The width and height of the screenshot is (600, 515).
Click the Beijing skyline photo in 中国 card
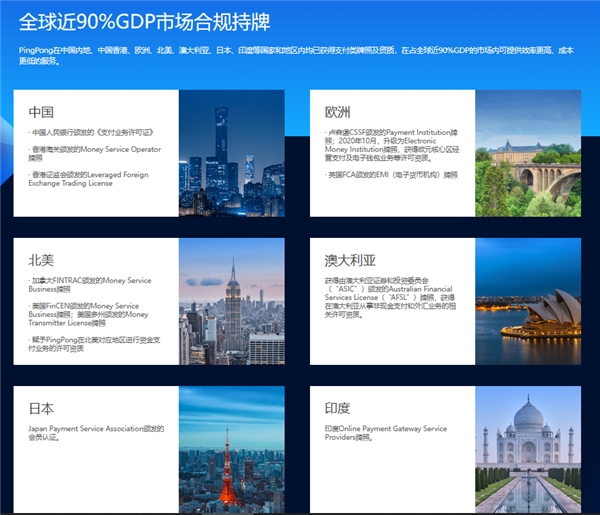[231, 154]
